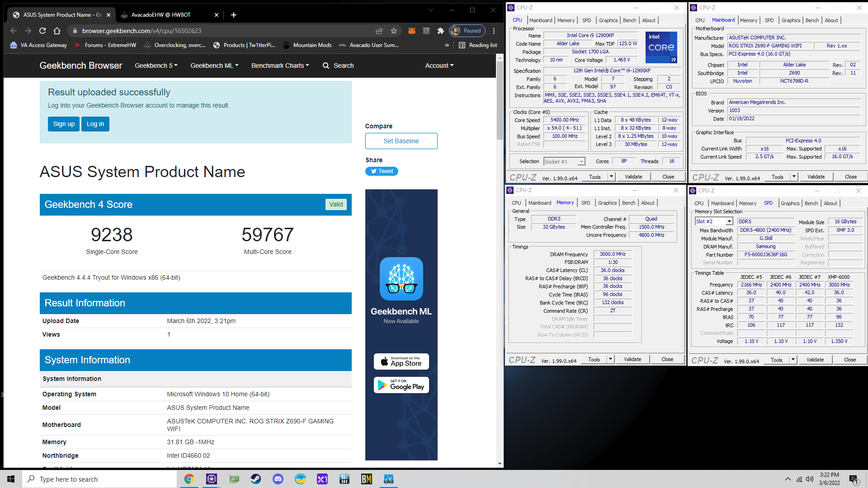The height and width of the screenshot is (488, 868).
Task: Tweet this result
Action: 382,171
